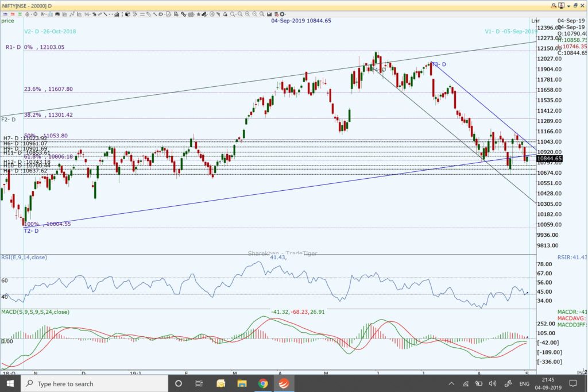The image size is (588, 392).
Task: Open dropdown arrow beside the settings gear
Action: (286, 14)
